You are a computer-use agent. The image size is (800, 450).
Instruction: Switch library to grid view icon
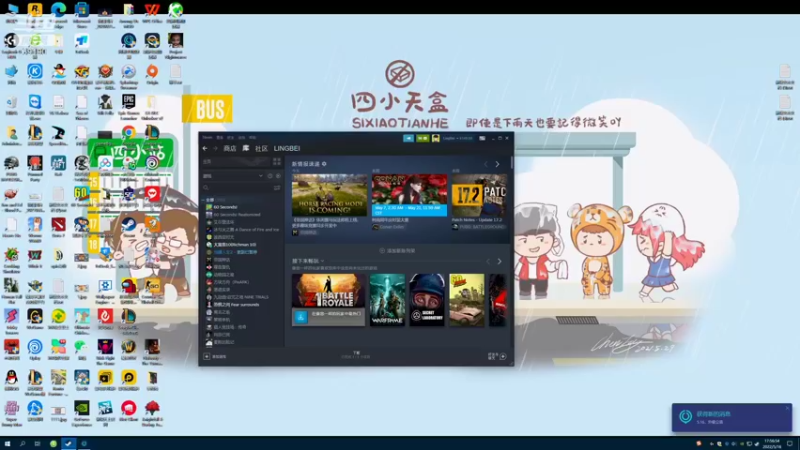coord(277,162)
